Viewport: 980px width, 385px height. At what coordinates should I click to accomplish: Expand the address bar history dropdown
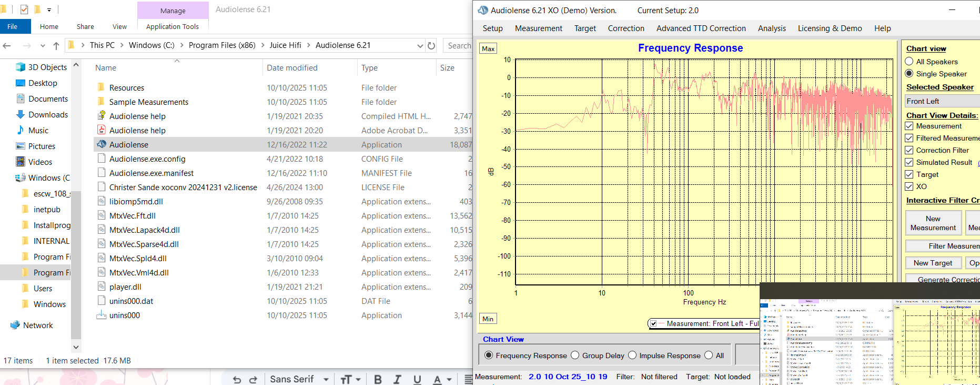(420, 46)
